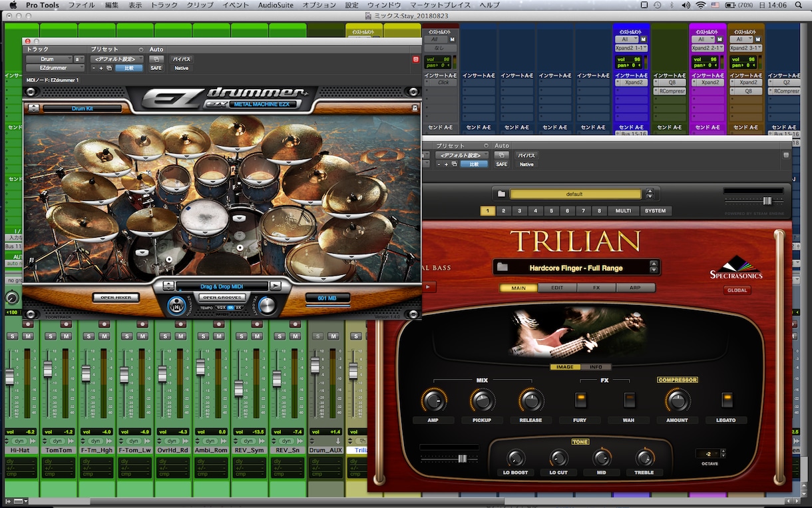Screen dimensions: 812x508
Task: Click the Trilian compressor AMOUNT knob
Action: tap(677, 401)
